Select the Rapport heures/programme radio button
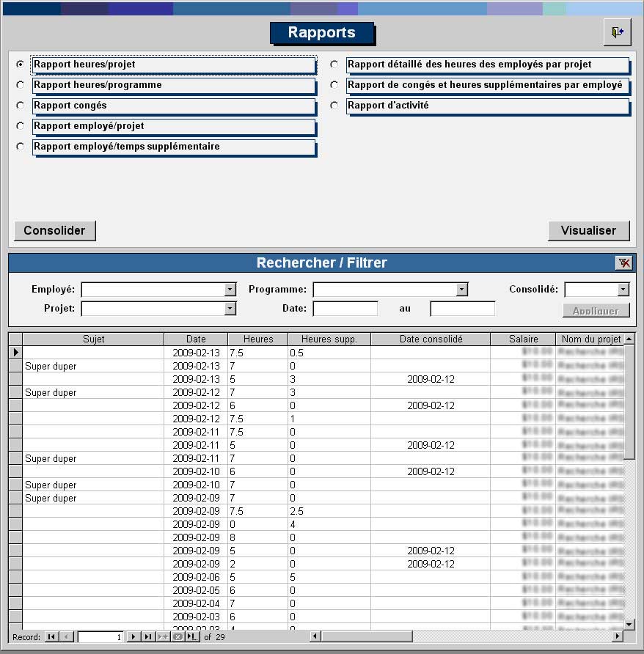Viewport: 644px width, 654px height. coord(20,84)
